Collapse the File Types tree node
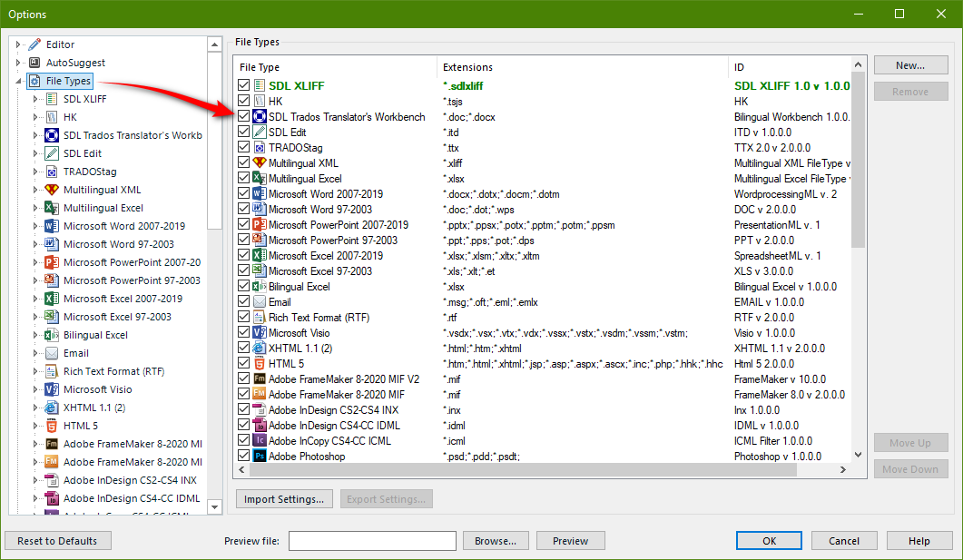The image size is (963, 560). [18, 81]
